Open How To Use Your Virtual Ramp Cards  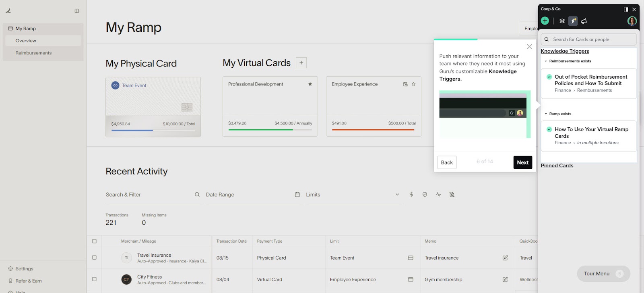tap(589, 136)
